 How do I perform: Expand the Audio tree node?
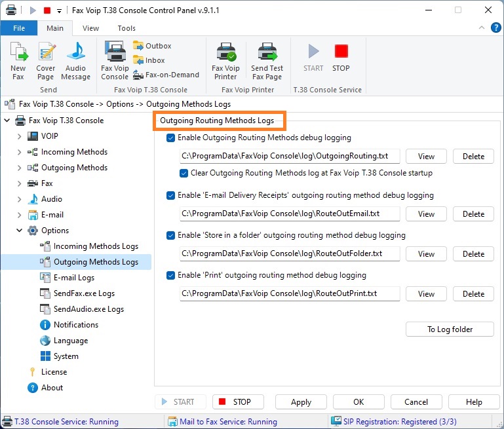point(19,199)
